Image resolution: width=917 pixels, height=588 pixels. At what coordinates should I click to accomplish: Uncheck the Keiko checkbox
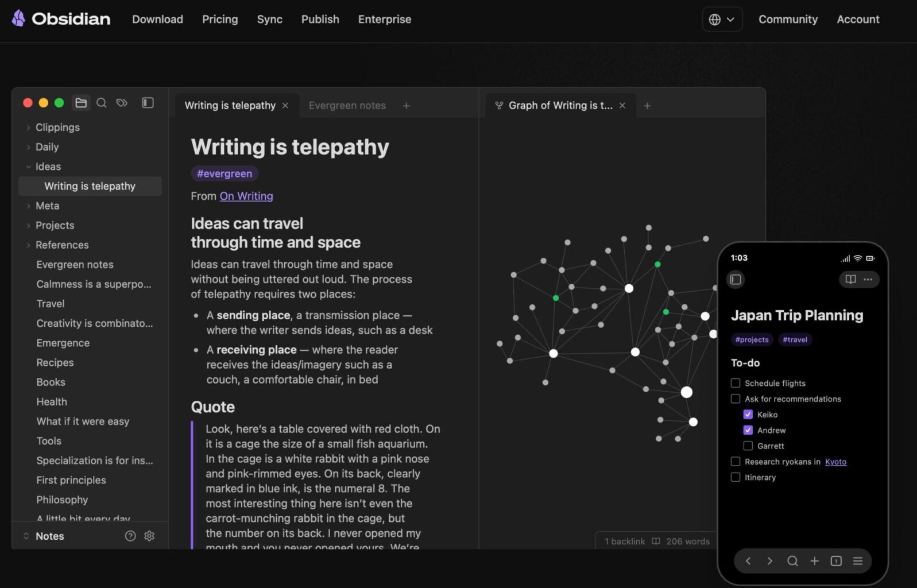point(748,414)
